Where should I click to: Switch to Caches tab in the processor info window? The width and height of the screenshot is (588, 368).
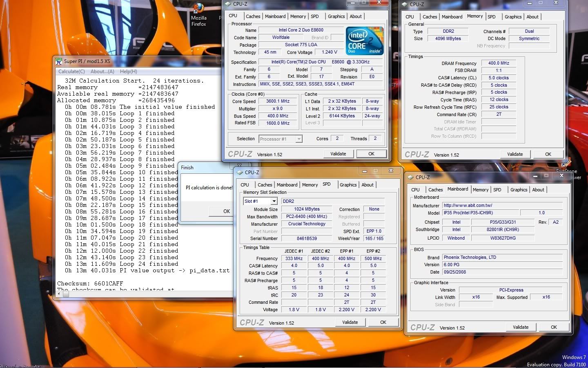(x=253, y=16)
